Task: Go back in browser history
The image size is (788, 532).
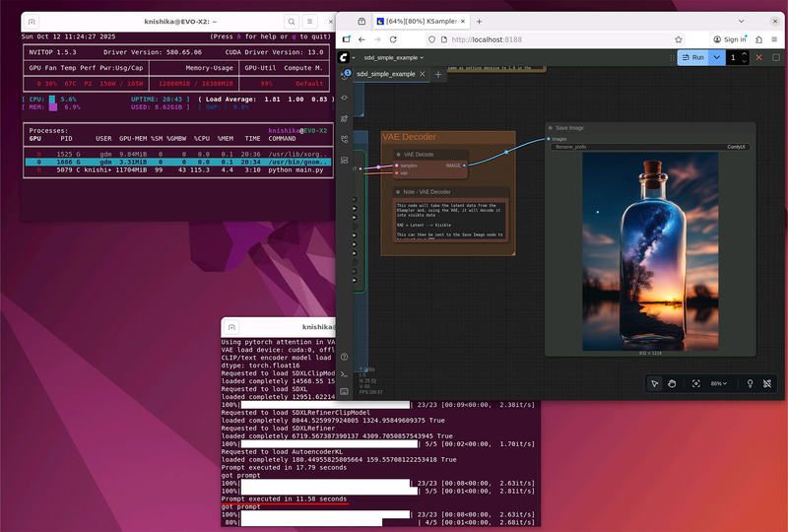Action: tap(361, 39)
